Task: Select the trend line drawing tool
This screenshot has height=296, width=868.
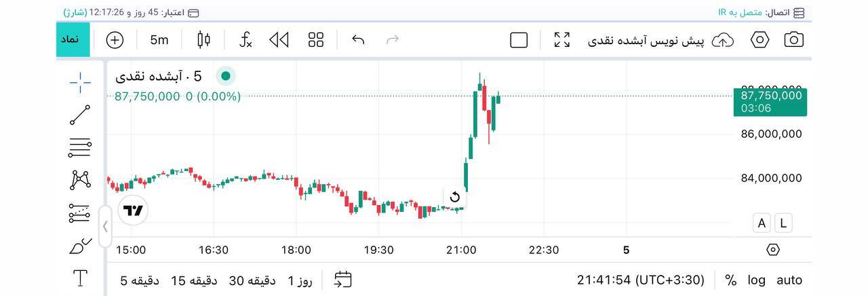Action: (80, 115)
